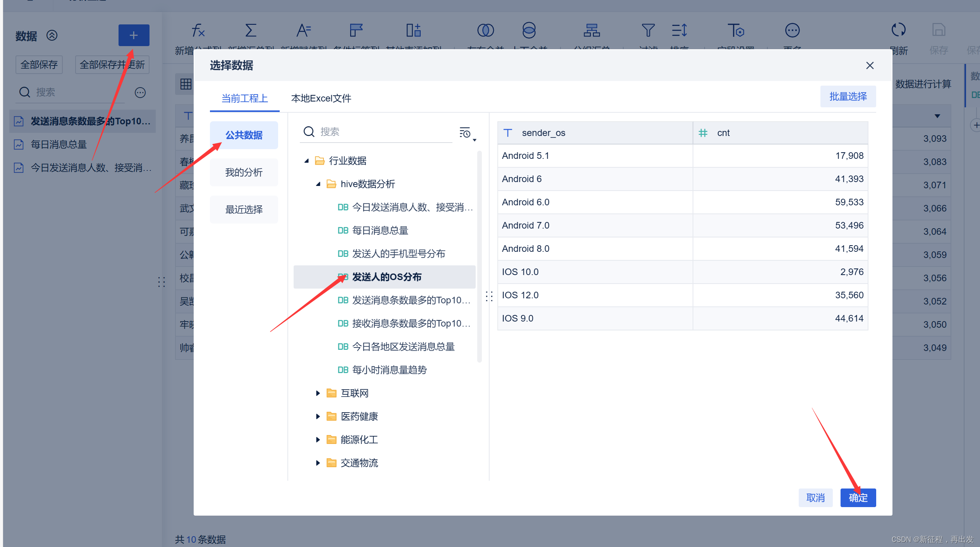Close the 选择数据 dialog
Screen dimensions: 980x547
(x=870, y=65)
